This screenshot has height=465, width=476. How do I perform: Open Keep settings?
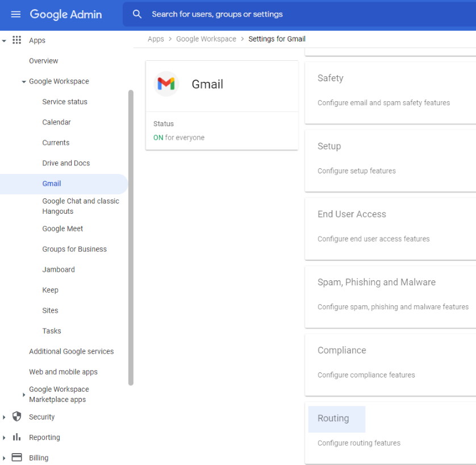[50, 290]
